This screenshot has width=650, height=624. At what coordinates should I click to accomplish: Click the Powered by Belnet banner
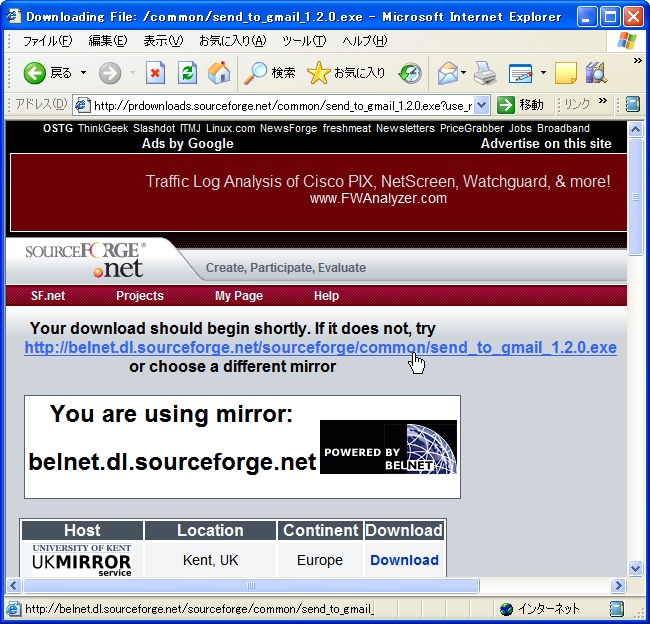pos(388,447)
